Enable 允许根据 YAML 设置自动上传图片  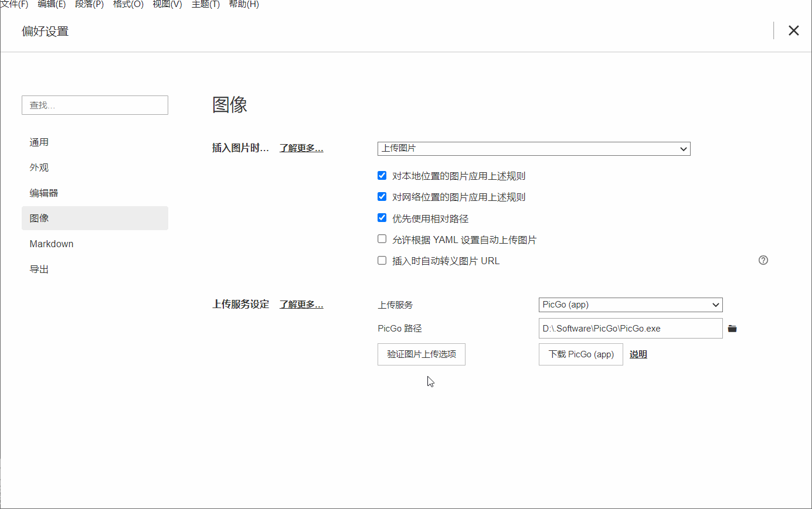[382, 238]
